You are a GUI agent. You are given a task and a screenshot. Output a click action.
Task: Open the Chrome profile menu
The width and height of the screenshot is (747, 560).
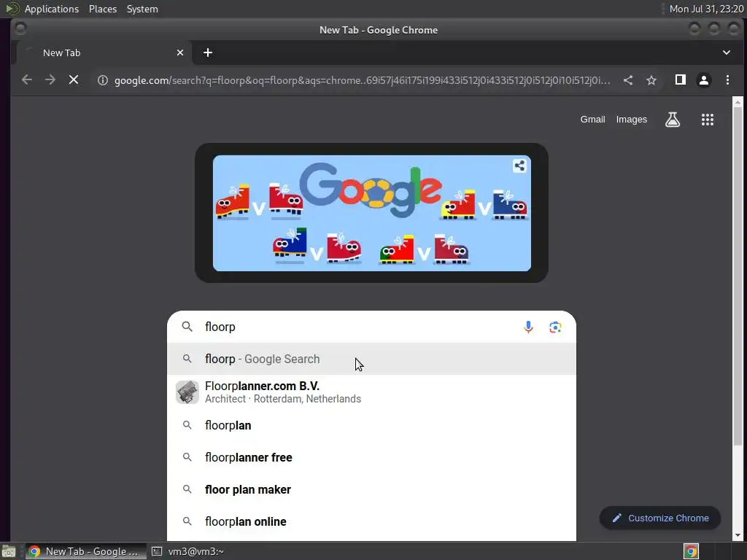pyautogui.click(x=704, y=80)
